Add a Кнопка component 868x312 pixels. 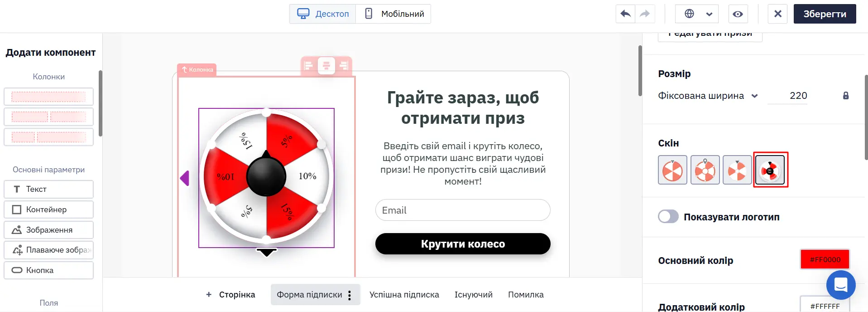[x=48, y=270]
